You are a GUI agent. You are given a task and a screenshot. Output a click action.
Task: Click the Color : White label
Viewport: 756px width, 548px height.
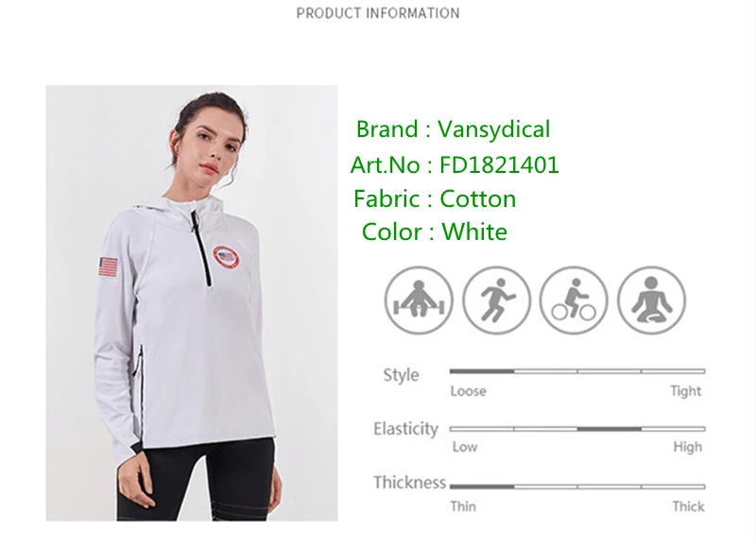(435, 231)
